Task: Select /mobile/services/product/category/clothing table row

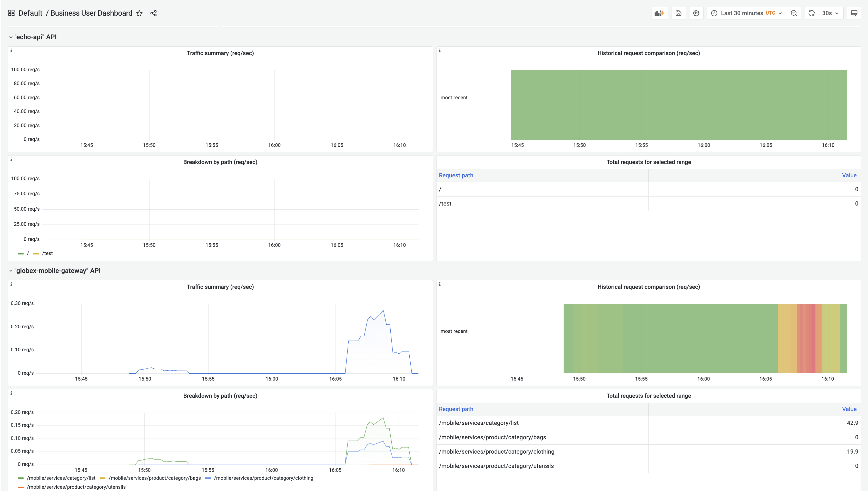Action: 648,452
